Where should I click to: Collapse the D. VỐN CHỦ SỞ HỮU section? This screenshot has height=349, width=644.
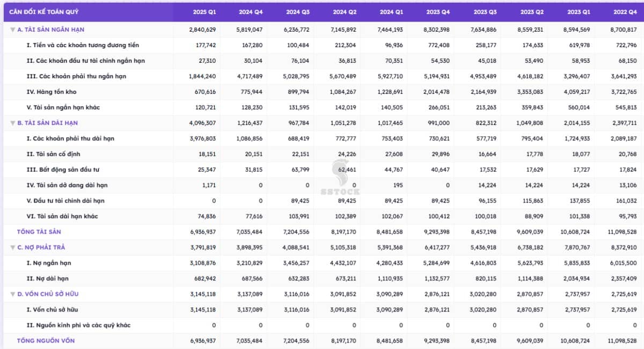(12, 294)
